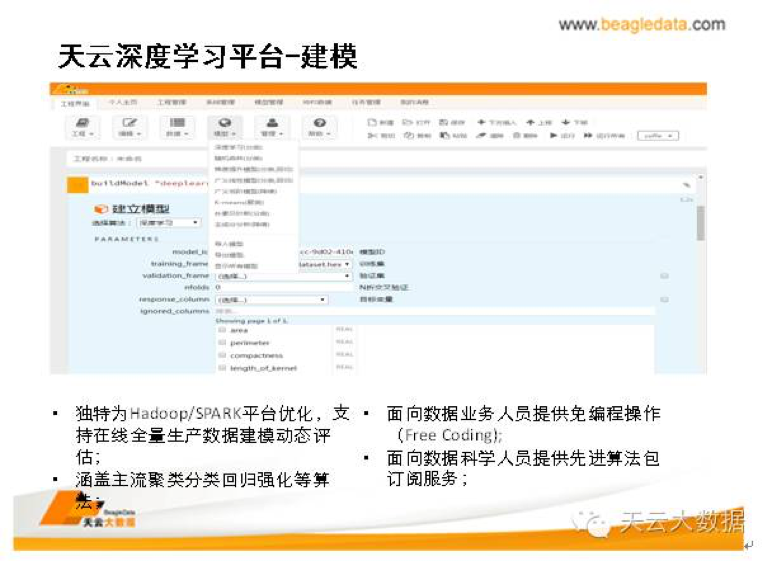Viewport: 772px width, 561px height.
Task: Open the 工程 toolbar menu button
Action: pos(82,127)
